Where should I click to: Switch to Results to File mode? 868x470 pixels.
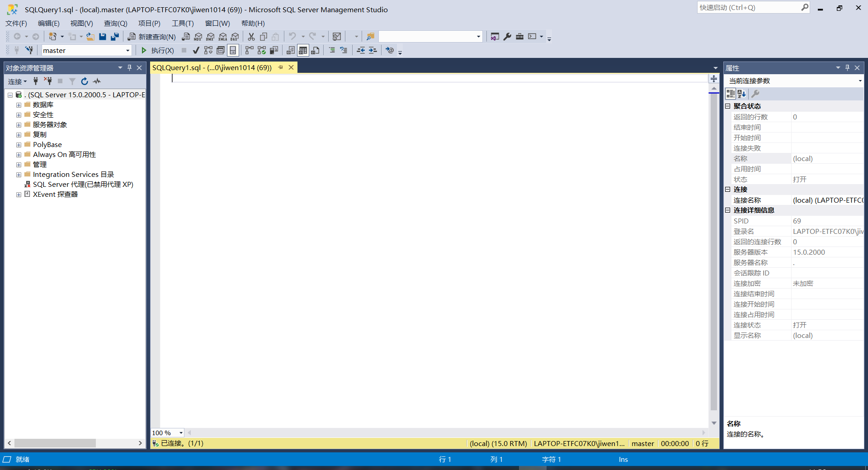tap(315, 50)
